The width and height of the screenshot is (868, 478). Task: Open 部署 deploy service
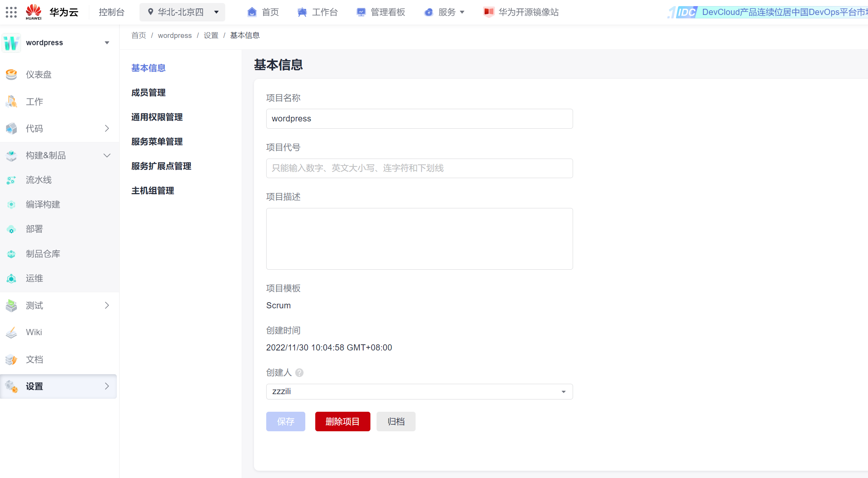[34, 229]
